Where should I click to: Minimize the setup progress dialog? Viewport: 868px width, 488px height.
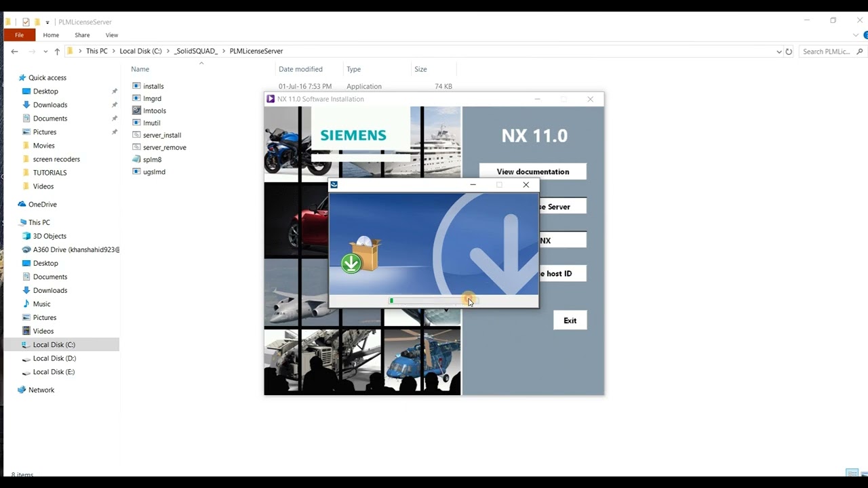[473, 184]
